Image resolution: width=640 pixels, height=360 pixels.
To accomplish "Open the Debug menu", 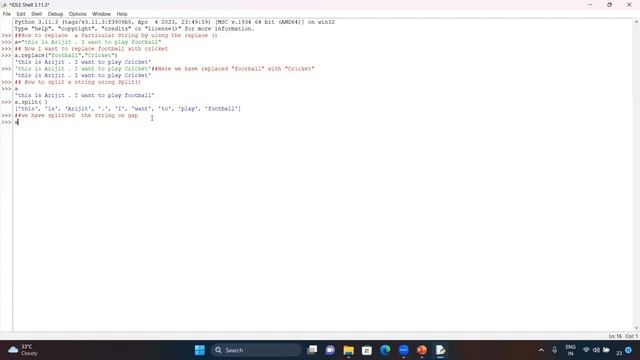I will tap(55, 14).
